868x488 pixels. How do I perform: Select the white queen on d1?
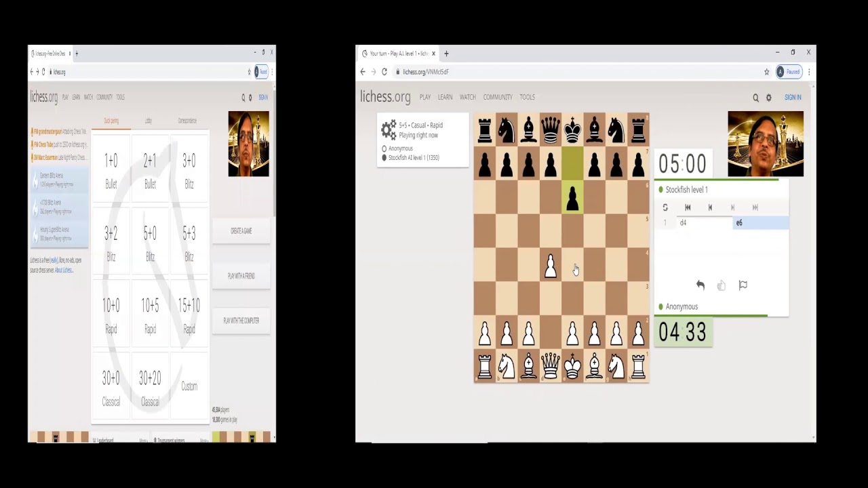[551, 367]
